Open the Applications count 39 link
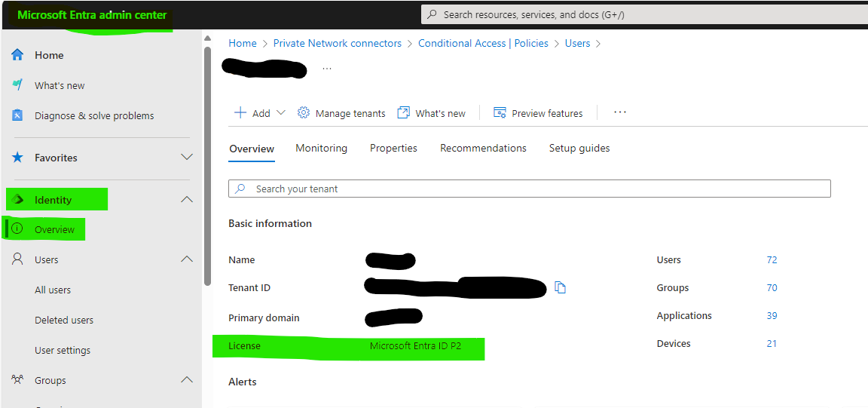The width and height of the screenshot is (868, 408). (772, 315)
